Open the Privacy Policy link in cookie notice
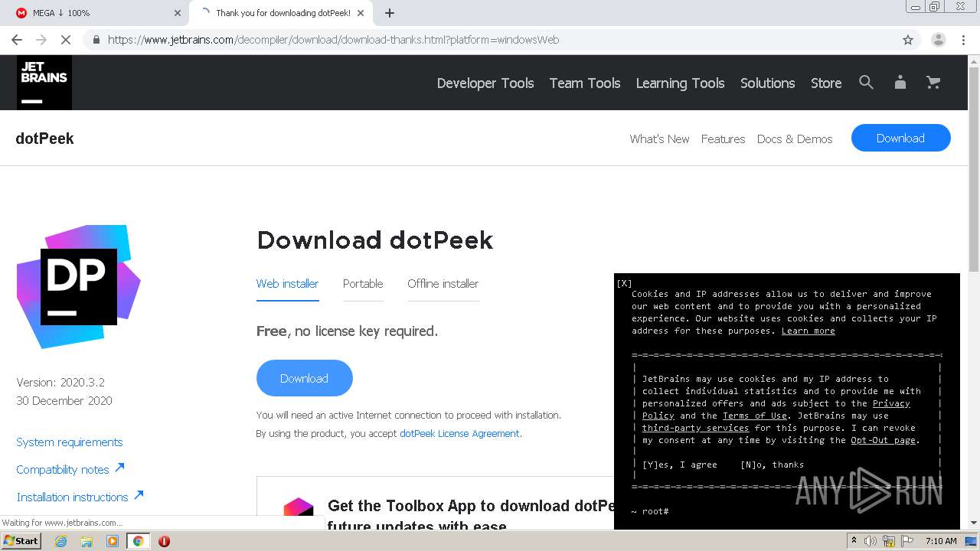Image resolution: width=980 pixels, height=551 pixels. point(891,403)
